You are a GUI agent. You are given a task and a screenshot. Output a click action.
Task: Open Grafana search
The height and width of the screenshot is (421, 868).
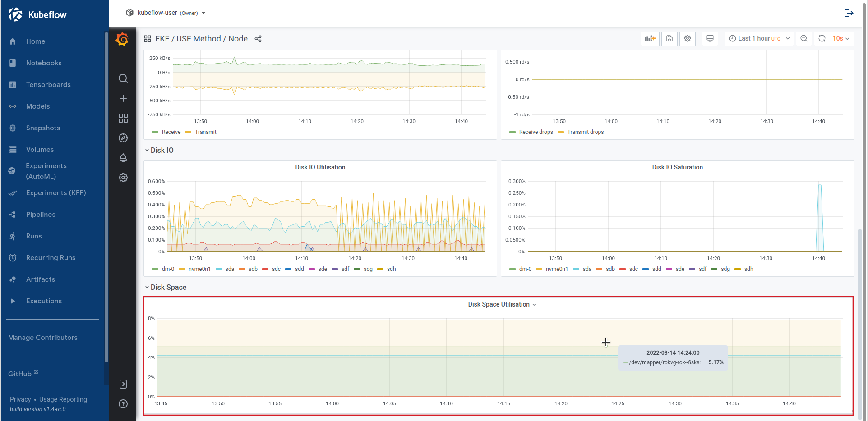123,78
